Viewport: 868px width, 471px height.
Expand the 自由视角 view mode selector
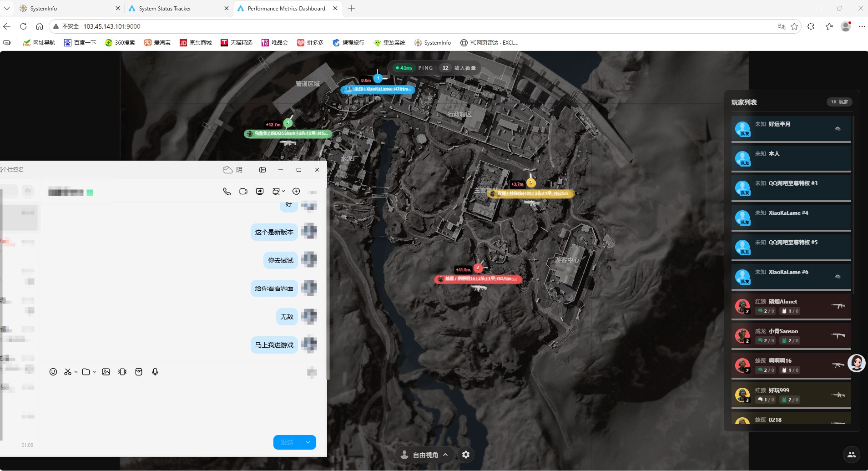[425, 455]
